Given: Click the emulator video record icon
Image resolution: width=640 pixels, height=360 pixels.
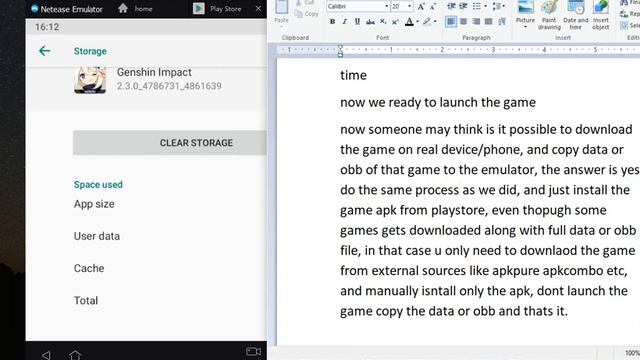Looking at the screenshot, I should [253, 351].
